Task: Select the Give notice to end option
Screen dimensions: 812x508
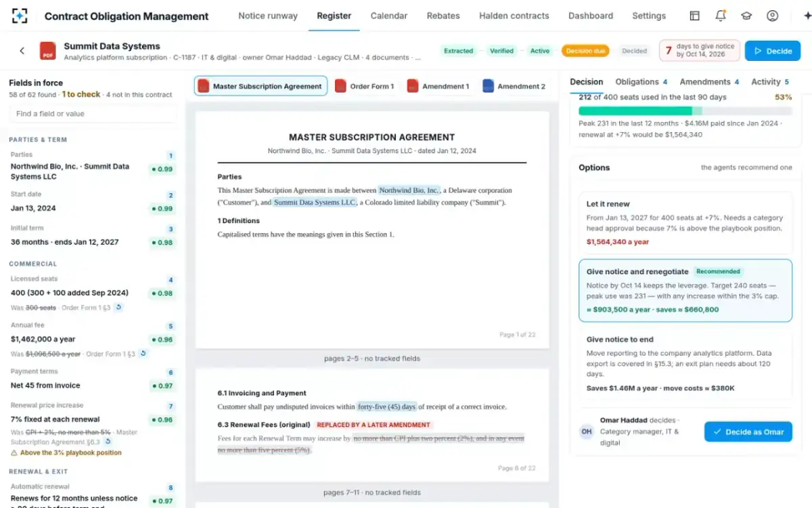Action: [685, 363]
